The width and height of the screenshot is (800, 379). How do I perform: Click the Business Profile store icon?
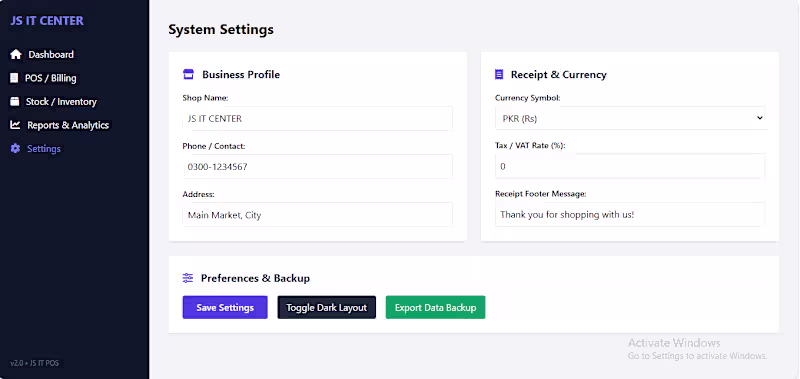(189, 74)
